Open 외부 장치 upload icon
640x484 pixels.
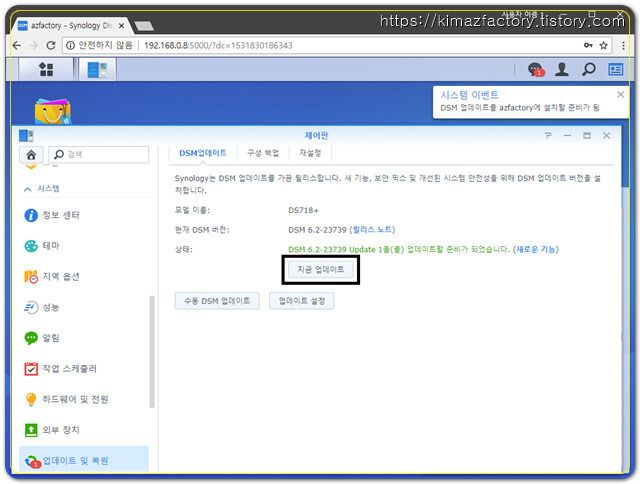[31, 430]
